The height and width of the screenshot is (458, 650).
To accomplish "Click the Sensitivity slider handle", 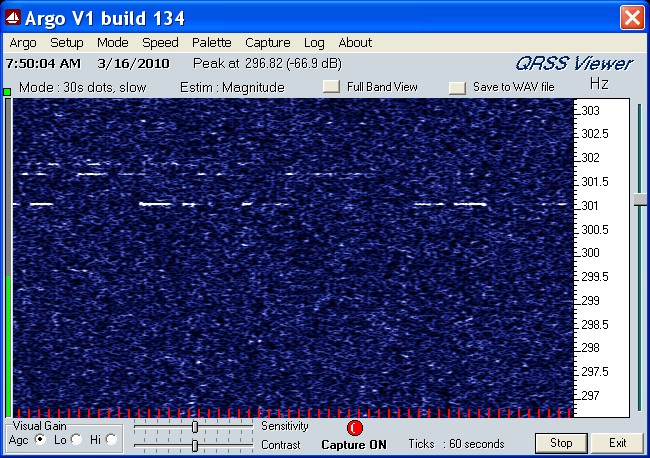I will 195,426.
